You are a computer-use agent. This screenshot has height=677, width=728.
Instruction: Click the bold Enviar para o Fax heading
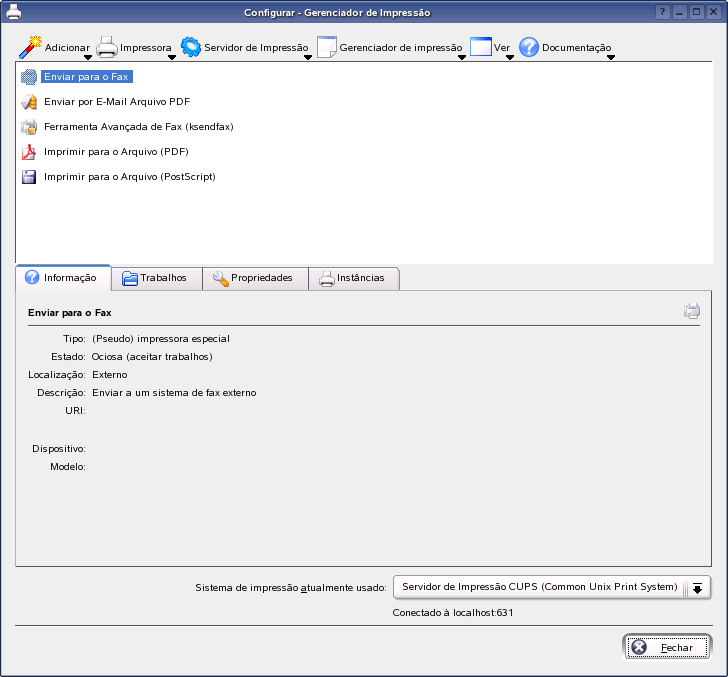70,313
